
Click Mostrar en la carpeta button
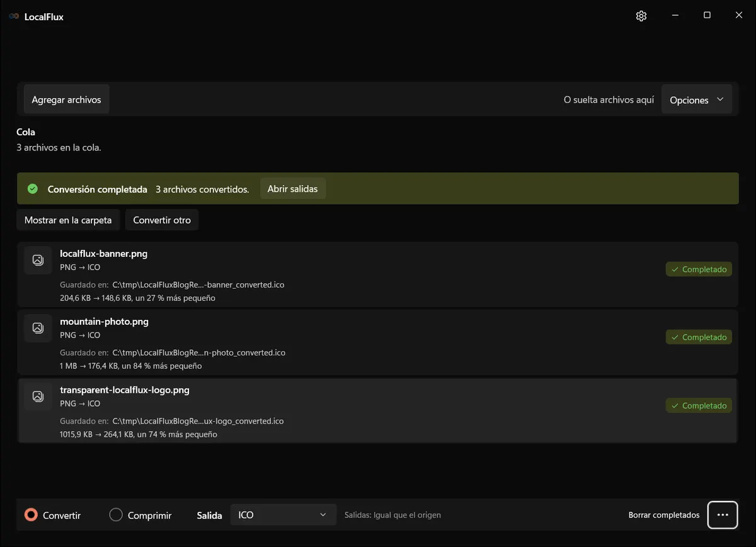point(68,220)
